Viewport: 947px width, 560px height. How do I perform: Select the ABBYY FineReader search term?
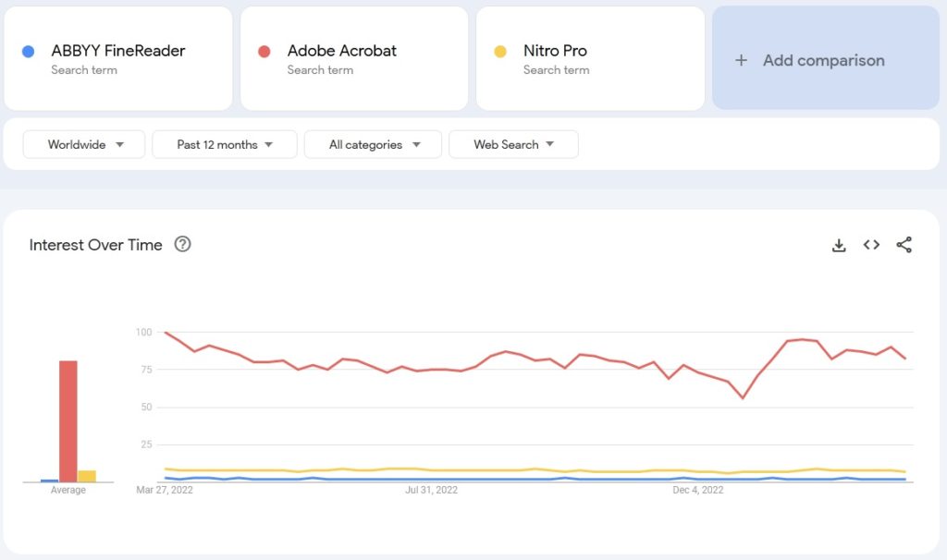tap(118, 51)
